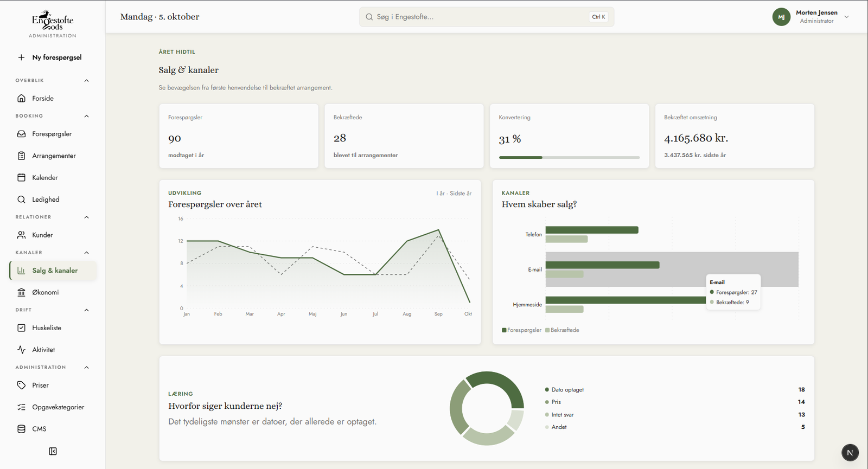
Task: Select the Kunder menu item
Action: pyautogui.click(x=53, y=235)
